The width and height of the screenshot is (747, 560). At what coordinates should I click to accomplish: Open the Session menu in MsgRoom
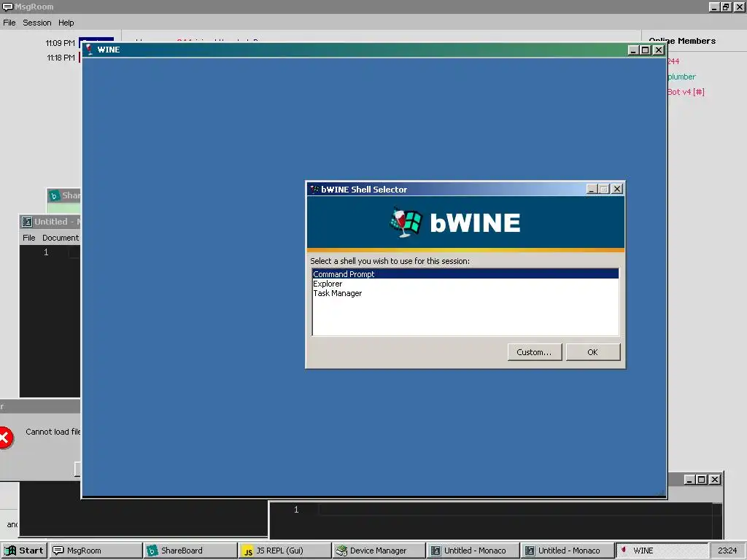[x=36, y=23]
